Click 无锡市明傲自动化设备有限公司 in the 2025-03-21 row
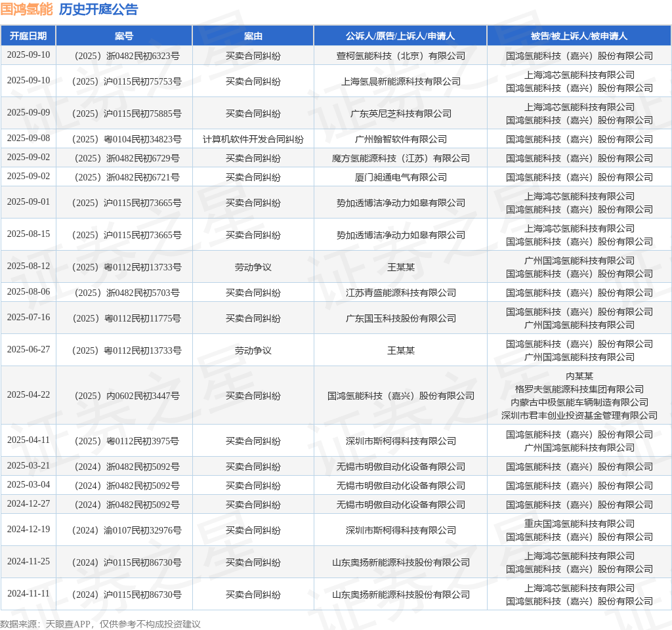672x630 pixels. coord(400,467)
